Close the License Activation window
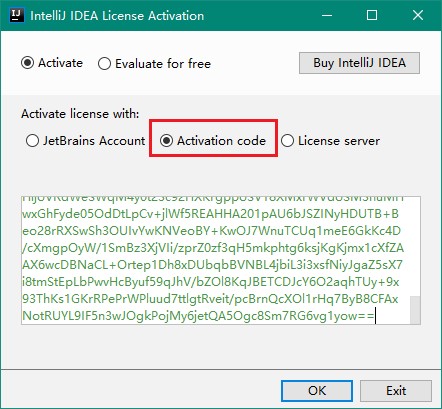This screenshot has height=409, width=442. [x=418, y=15]
